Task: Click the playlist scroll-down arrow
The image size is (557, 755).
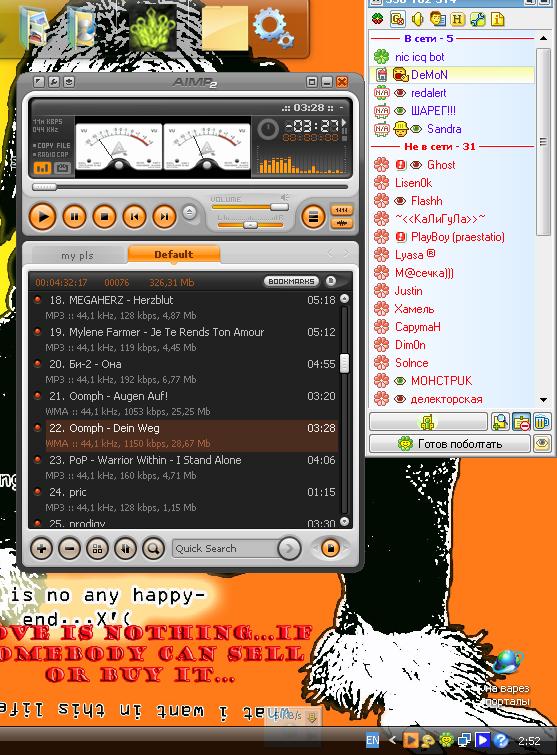Action: click(344, 521)
